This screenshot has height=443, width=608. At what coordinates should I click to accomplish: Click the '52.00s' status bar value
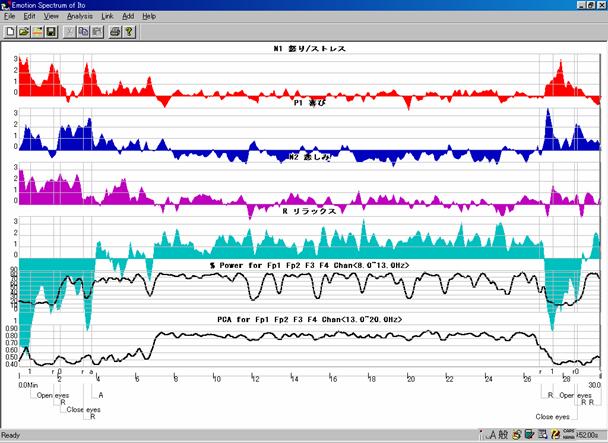(x=588, y=435)
